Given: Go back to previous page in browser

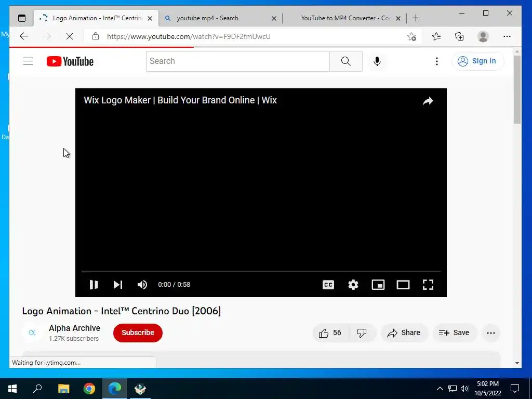Looking at the screenshot, I should (x=24, y=36).
